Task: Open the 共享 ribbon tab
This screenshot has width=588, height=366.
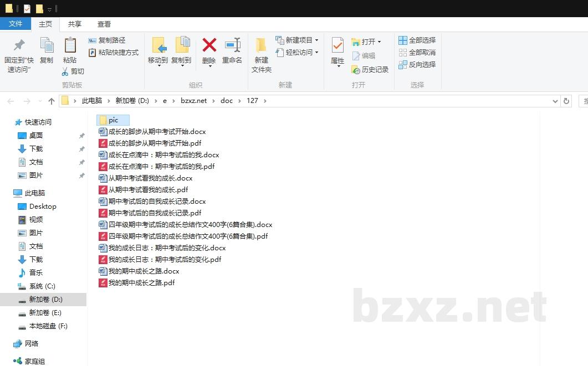Action: point(75,24)
